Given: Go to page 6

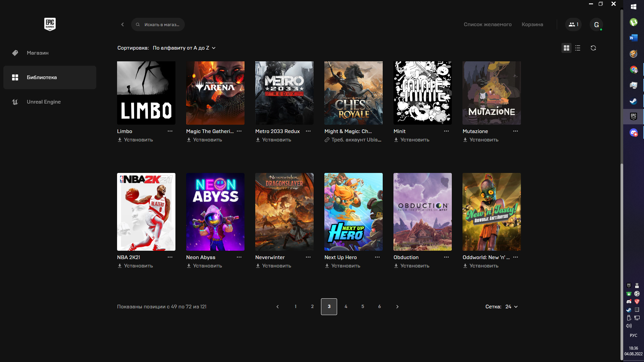Looking at the screenshot, I should pyautogui.click(x=379, y=307).
